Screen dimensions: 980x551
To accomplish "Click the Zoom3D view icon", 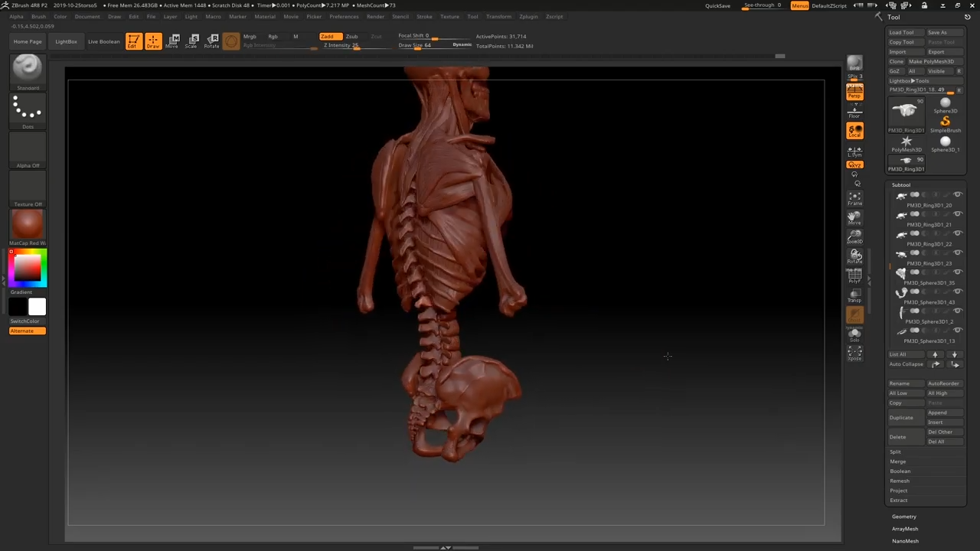I will [x=854, y=237].
